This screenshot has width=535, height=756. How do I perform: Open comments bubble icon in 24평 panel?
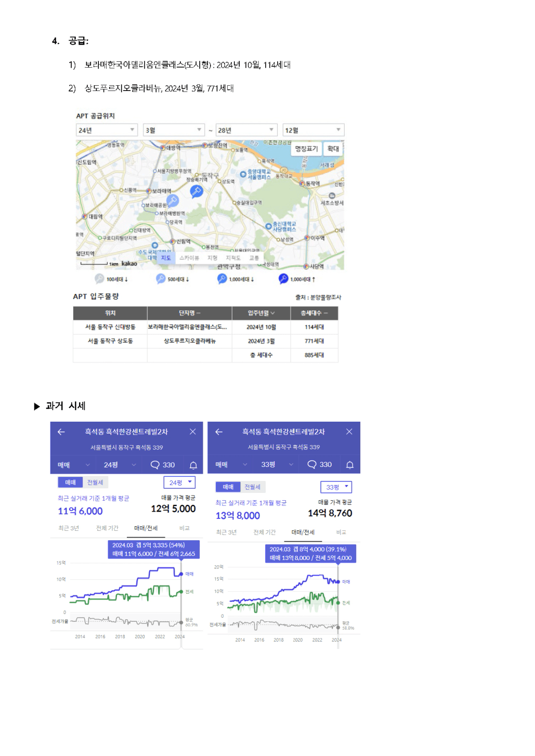(x=155, y=465)
